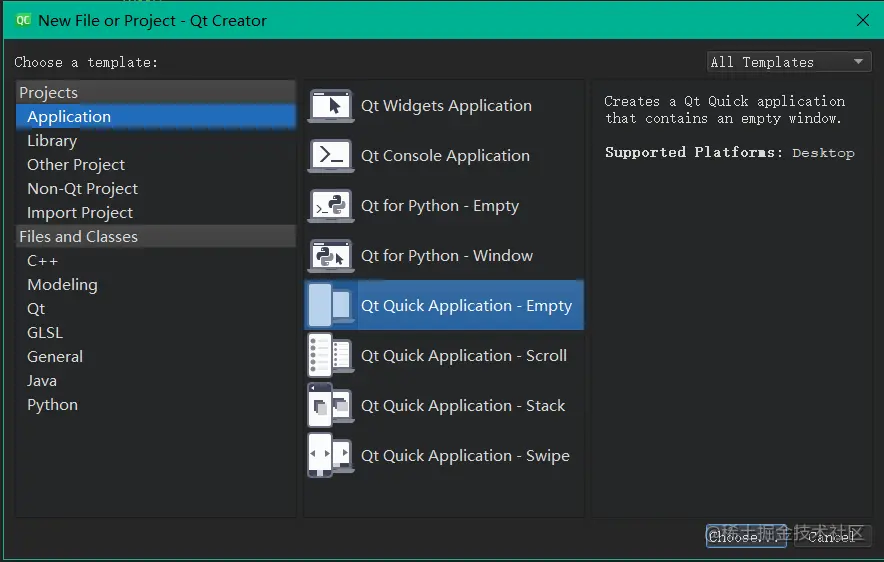Viewport: 884px width, 562px height.
Task: Click the Qt Quick Application - Empty icon
Action: pyautogui.click(x=331, y=306)
